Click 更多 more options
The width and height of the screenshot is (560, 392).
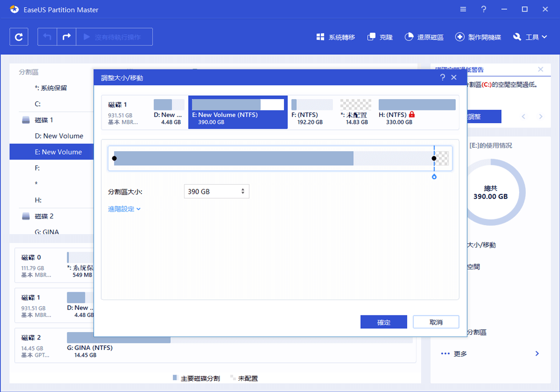coord(460,354)
